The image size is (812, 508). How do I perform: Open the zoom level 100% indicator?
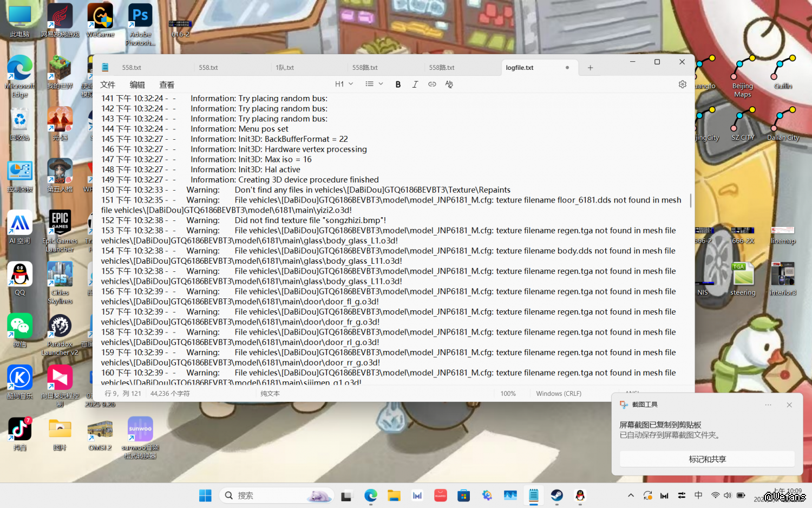pos(508,394)
